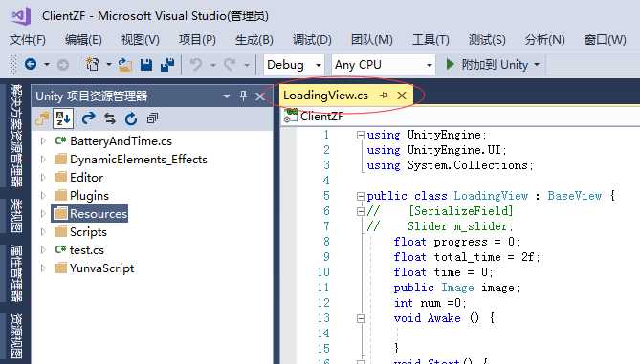Expand the Scripts folder node
Image resolution: width=640 pixels, height=364 pixels.
tap(43, 231)
